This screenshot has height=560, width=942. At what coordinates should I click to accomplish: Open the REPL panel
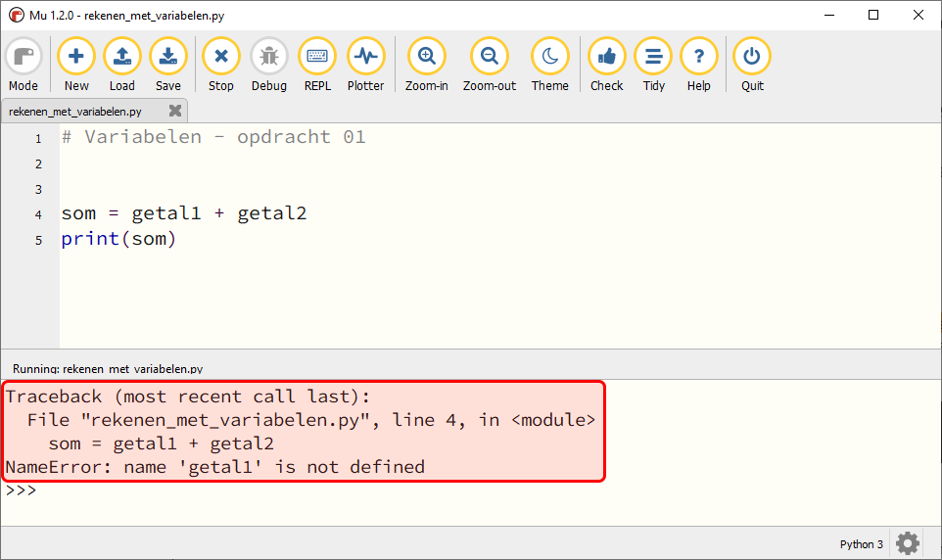tap(317, 65)
